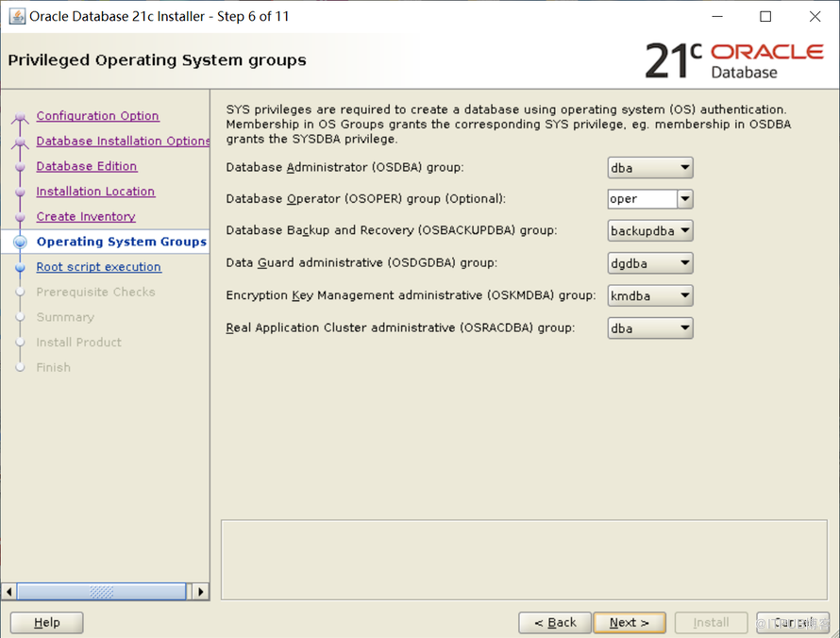Click the oper text field of OSOPER group
The image size is (840, 638).
(x=643, y=199)
